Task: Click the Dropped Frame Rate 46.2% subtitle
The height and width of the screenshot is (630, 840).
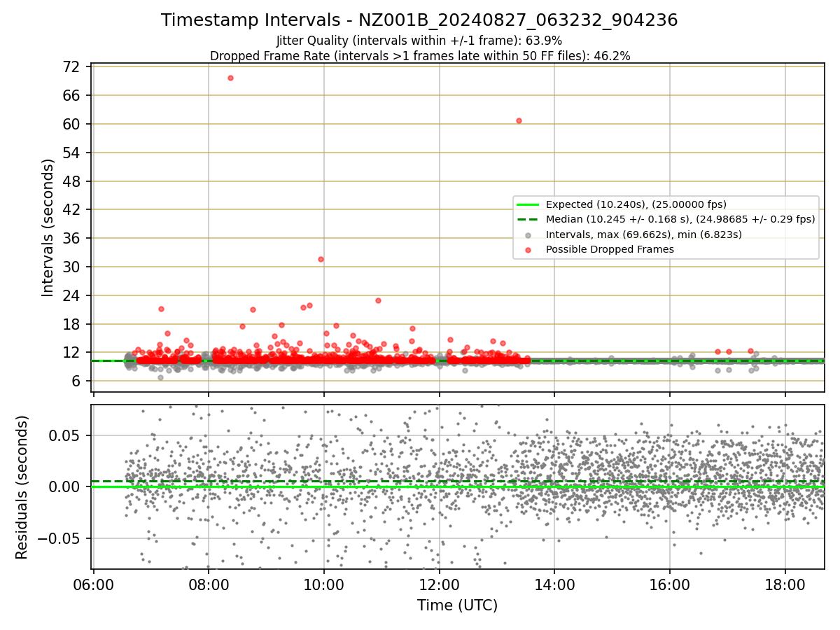Action: point(420,56)
